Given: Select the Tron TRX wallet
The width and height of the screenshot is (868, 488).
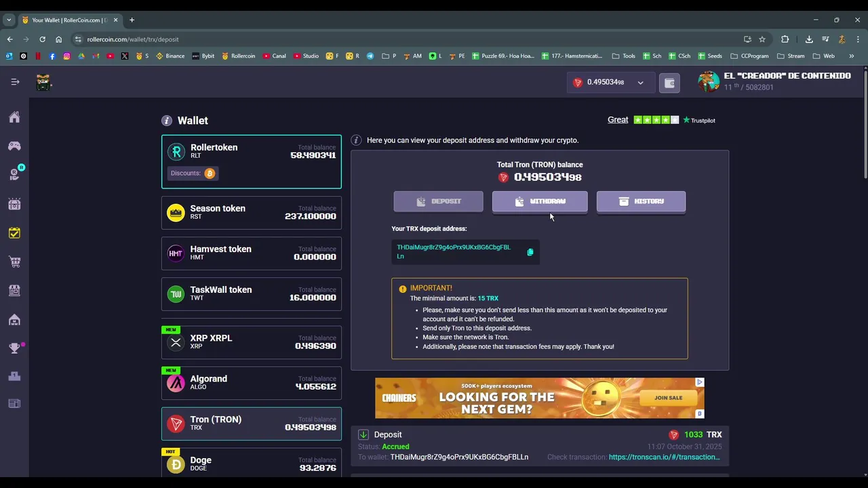Looking at the screenshot, I should [252, 424].
